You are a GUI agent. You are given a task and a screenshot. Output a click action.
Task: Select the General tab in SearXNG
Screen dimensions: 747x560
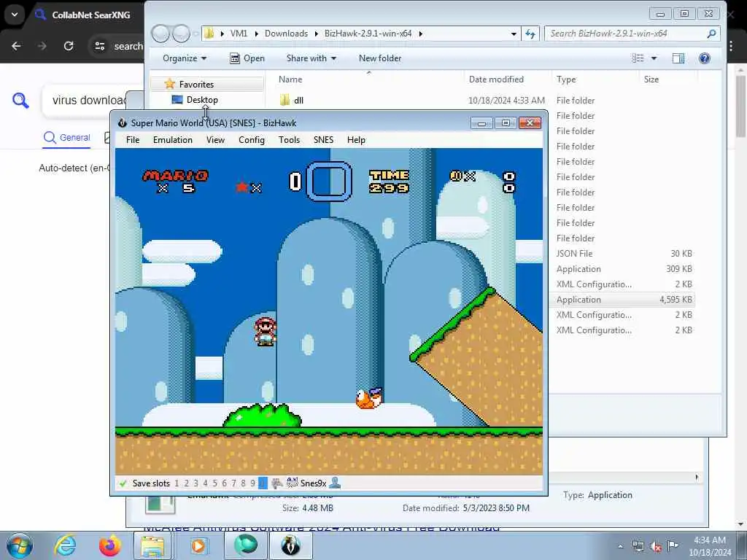click(x=66, y=138)
